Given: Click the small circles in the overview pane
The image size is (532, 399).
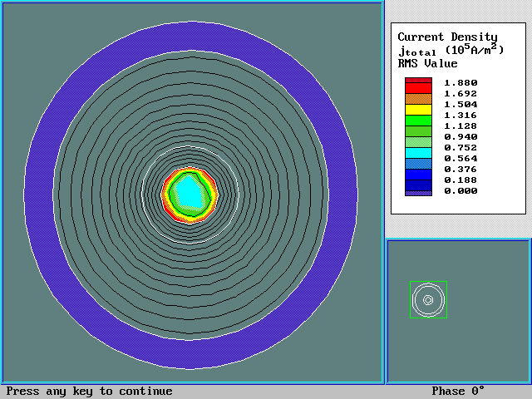Looking at the screenshot, I should 428,299.
